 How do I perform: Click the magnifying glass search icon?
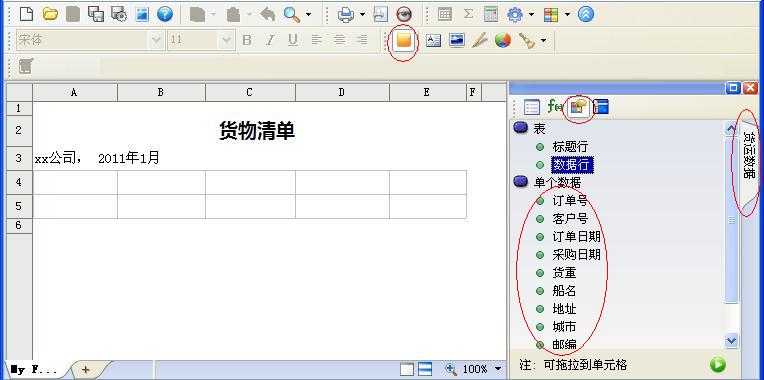pos(291,15)
